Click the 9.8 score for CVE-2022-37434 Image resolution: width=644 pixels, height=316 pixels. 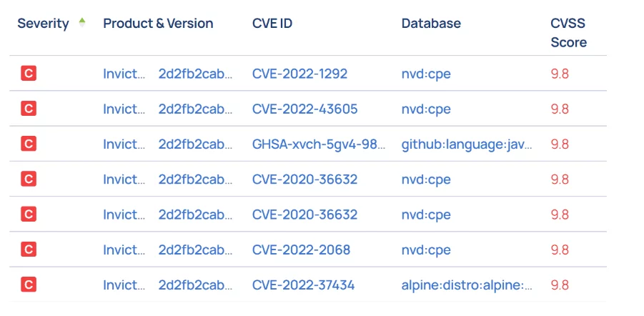[x=560, y=285]
